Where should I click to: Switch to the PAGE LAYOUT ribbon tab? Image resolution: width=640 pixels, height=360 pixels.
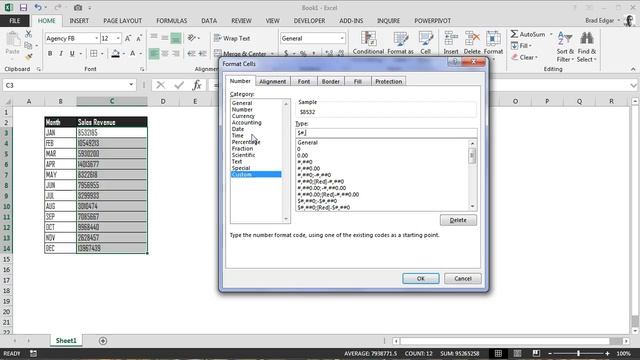(122, 21)
